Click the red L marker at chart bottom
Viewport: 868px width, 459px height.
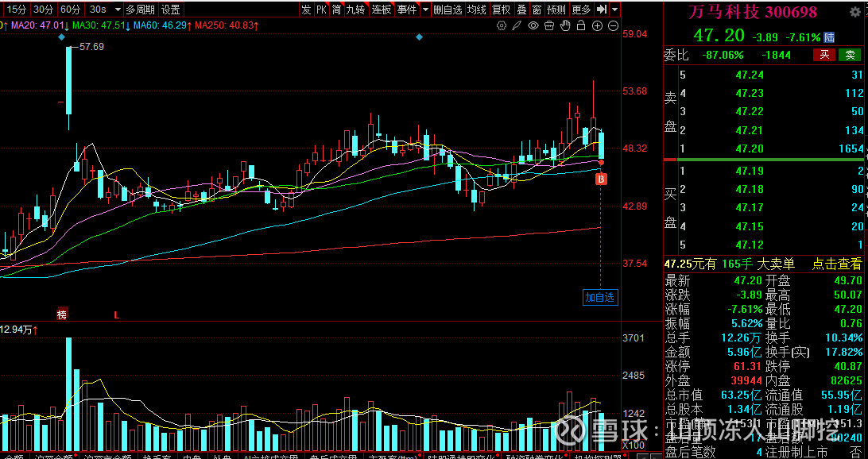pos(116,315)
